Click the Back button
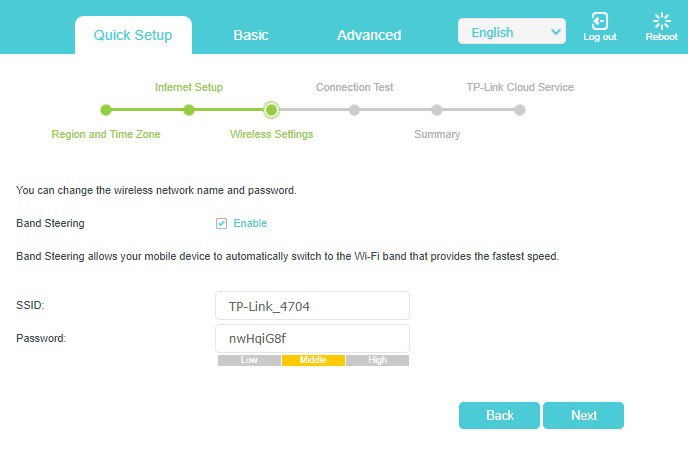The width and height of the screenshot is (688, 450). pos(499,415)
